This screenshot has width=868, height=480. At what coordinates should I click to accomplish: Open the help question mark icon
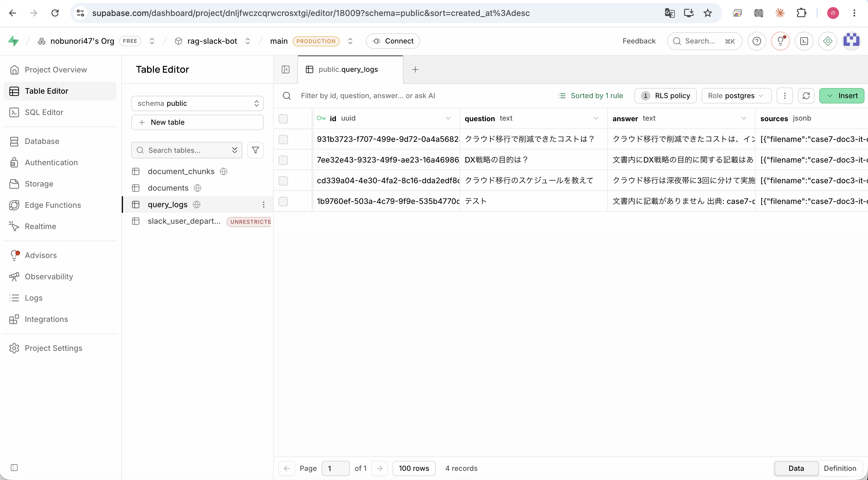click(757, 41)
